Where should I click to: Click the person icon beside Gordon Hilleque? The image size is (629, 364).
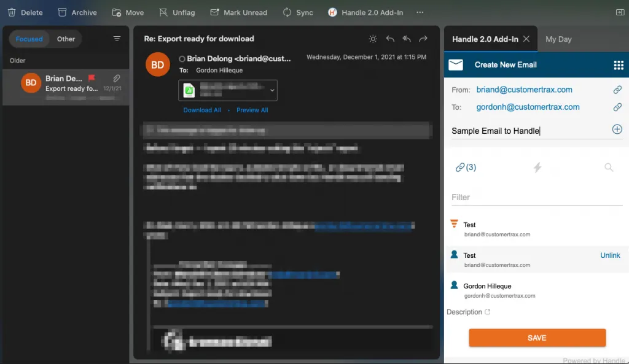pyautogui.click(x=454, y=285)
